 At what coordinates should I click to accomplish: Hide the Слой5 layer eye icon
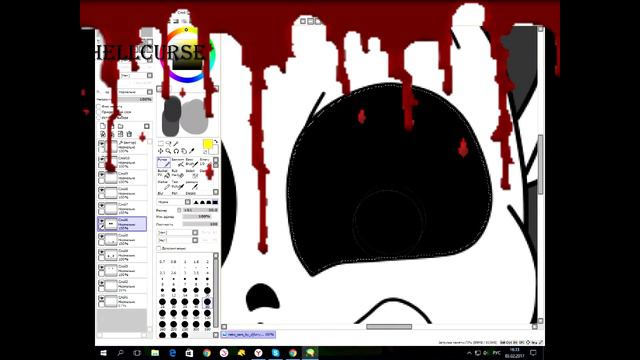pos(101,236)
